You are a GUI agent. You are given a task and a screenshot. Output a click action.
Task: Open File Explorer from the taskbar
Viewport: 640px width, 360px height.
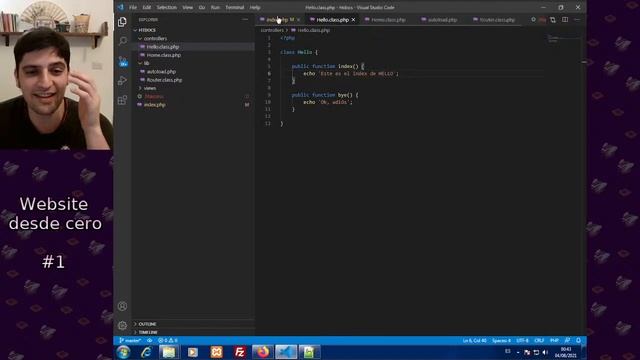pyautogui.click(x=169, y=352)
